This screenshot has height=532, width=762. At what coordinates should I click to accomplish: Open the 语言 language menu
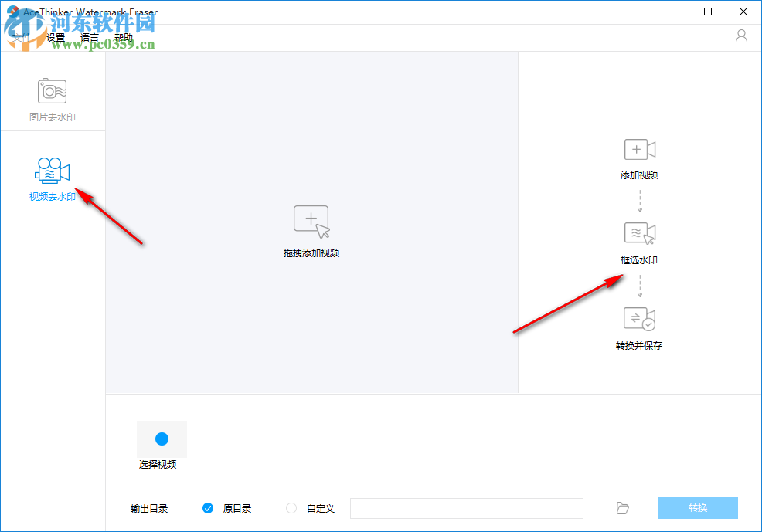tap(90, 36)
